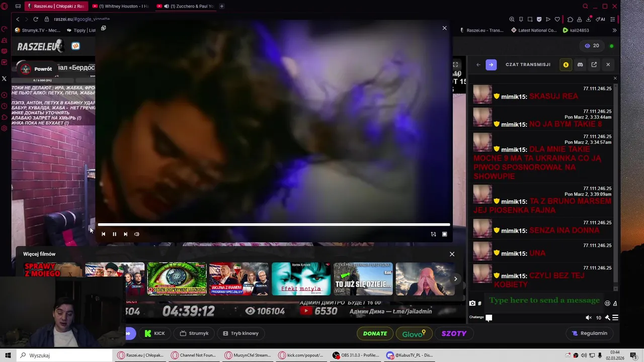Open OBS 31.0.3 from the taskbar
The height and width of the screenshot is (362, 644).
356,355
